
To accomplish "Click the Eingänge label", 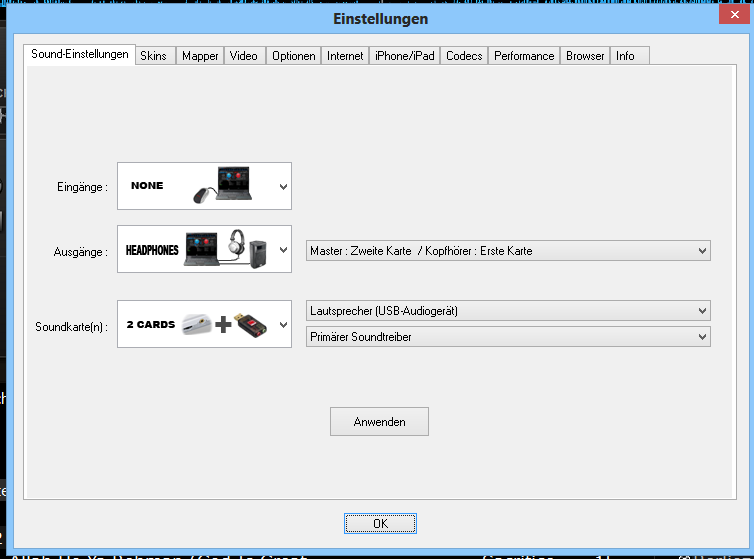I will tap(82, 187).
